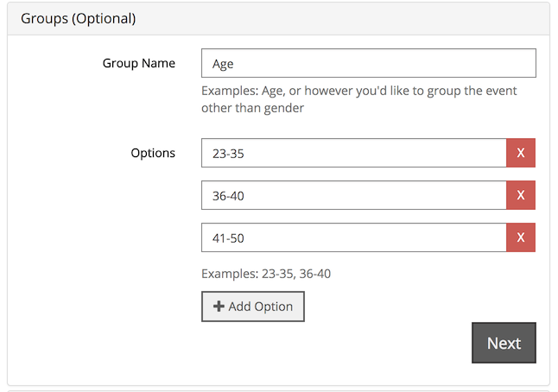Delete the 36-40 option using red X
The height and width of the screenshot is (392, 558).
coord(520,195)
